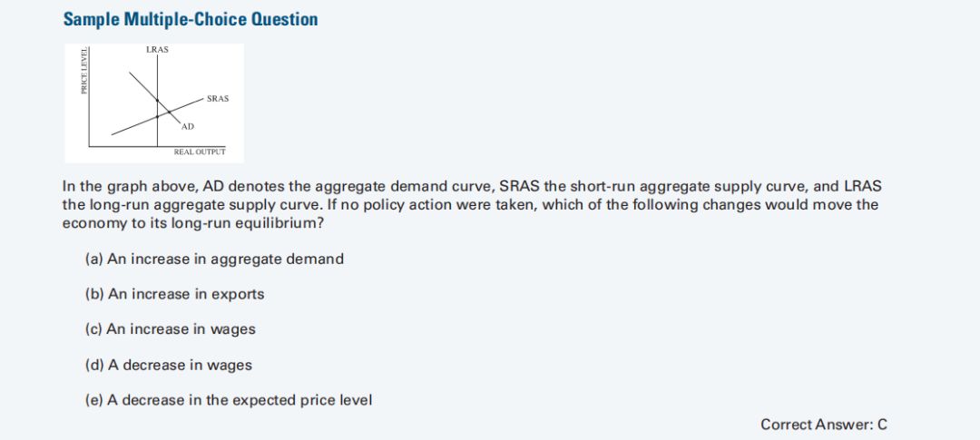Select answer option (c) increase in wages
980x440 pixels.
click(x=170, y=329)
